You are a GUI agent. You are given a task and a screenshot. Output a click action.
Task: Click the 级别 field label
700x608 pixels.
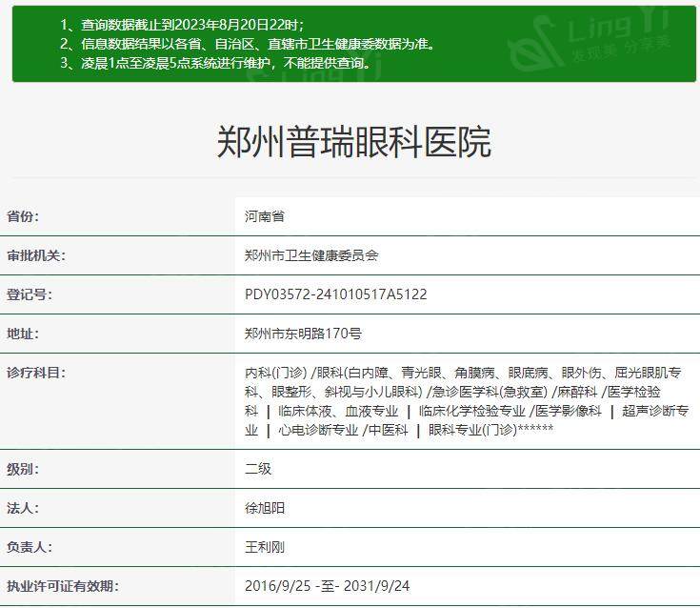coord(23,469)
